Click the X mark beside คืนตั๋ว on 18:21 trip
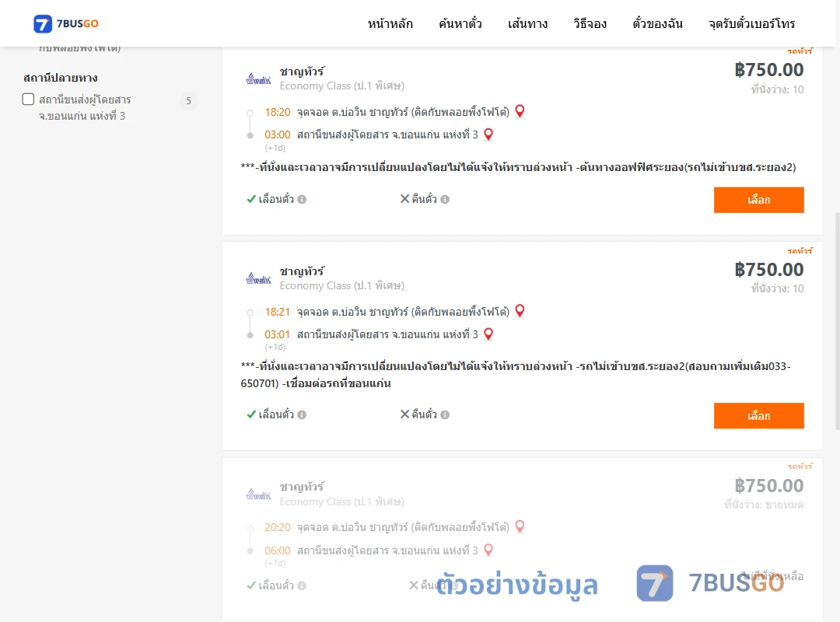Screen dimensions: 840x622 tap(405, 414)
